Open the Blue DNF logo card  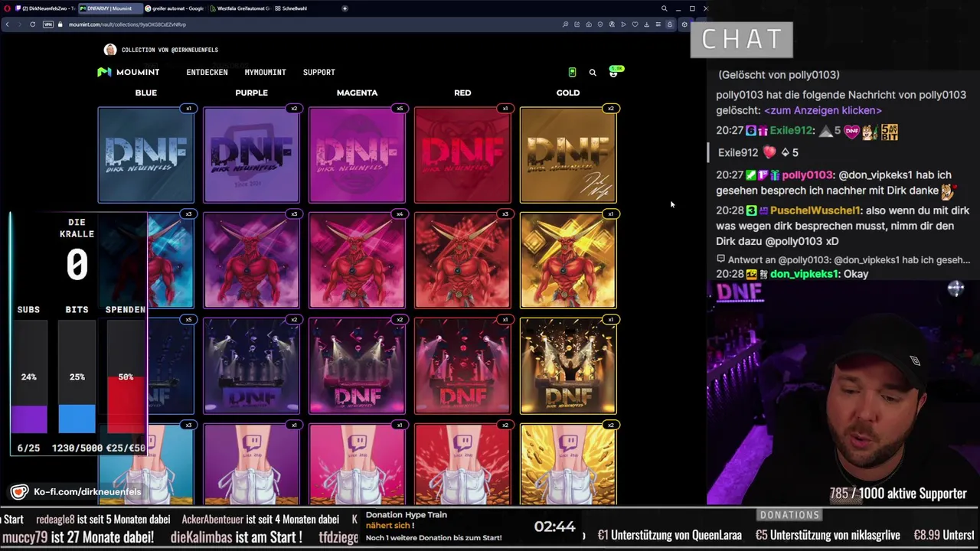(x=145, y=155)
